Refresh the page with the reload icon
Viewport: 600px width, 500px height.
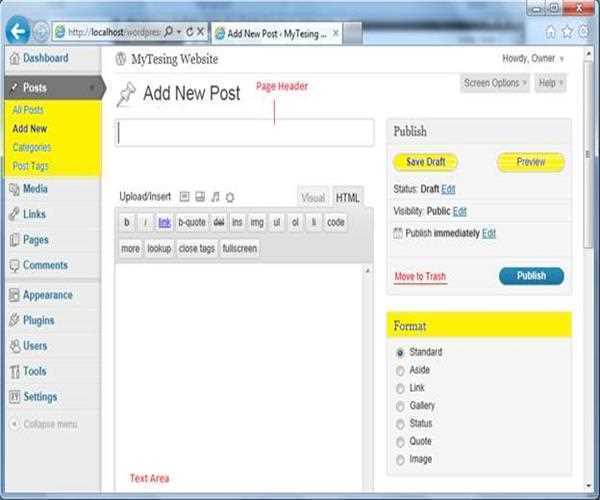click(x=187, y=32)
